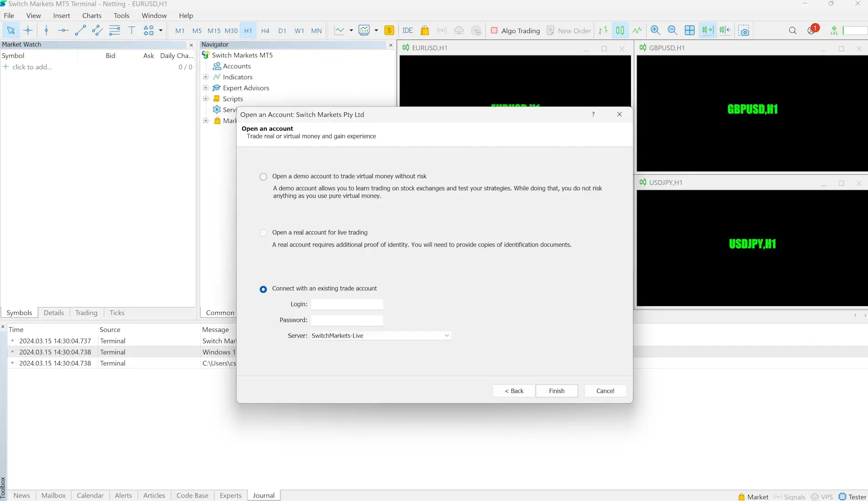Expand the Indicators node in Navigator
The image size is (868, 501).
pos(206,77)
